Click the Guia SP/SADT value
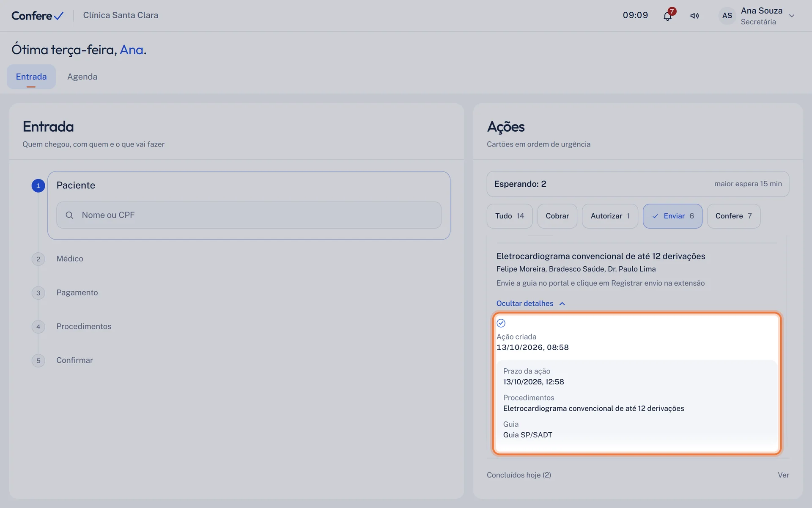 [x=528, y=435]
